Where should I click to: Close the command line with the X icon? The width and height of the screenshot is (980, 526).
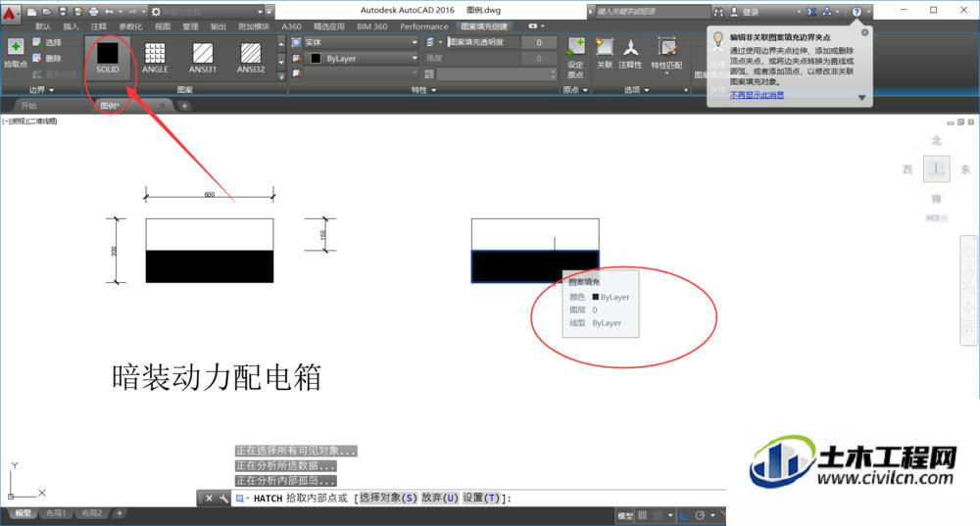coord(210,498)
